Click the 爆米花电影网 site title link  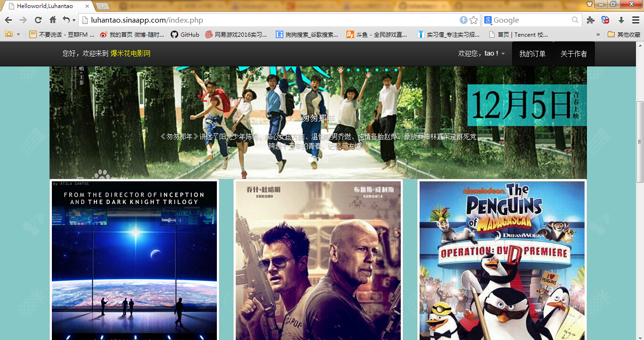click(131, 54)
